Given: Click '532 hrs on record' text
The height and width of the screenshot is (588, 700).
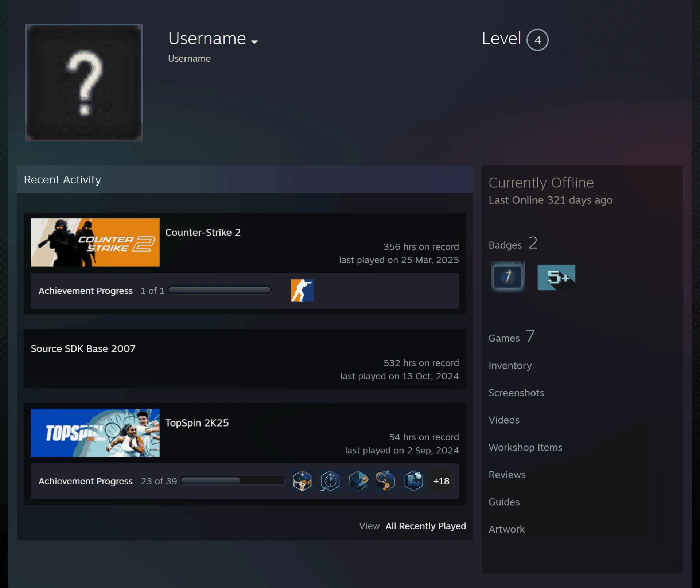Looking at the screenshot, I should (421, 363).
